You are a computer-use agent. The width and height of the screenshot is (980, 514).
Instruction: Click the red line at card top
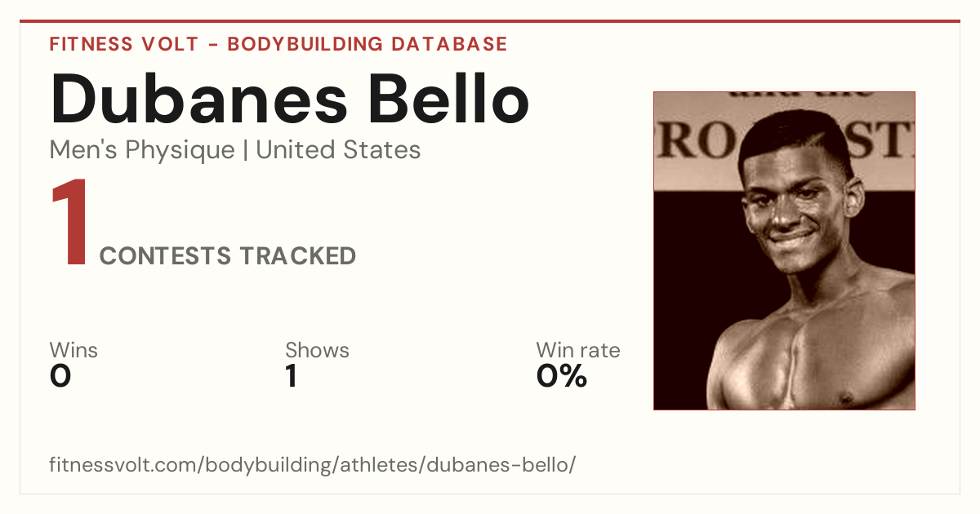tap(490, 21)
